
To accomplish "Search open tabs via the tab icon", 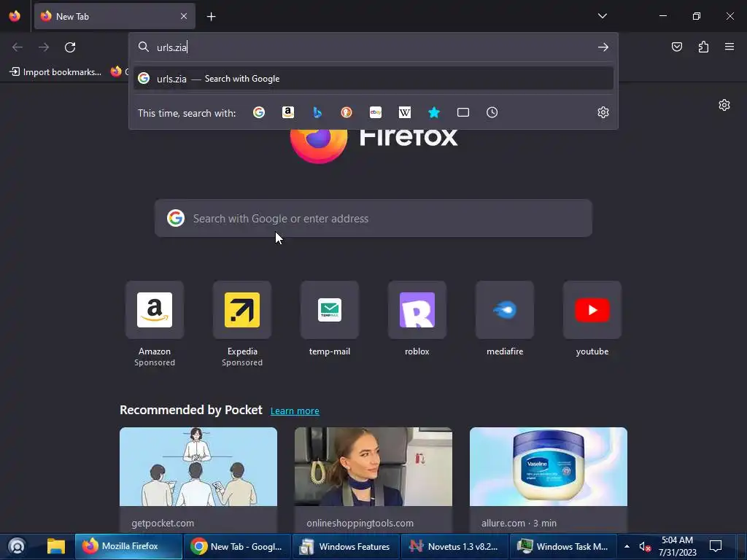I will pos(463,112).
